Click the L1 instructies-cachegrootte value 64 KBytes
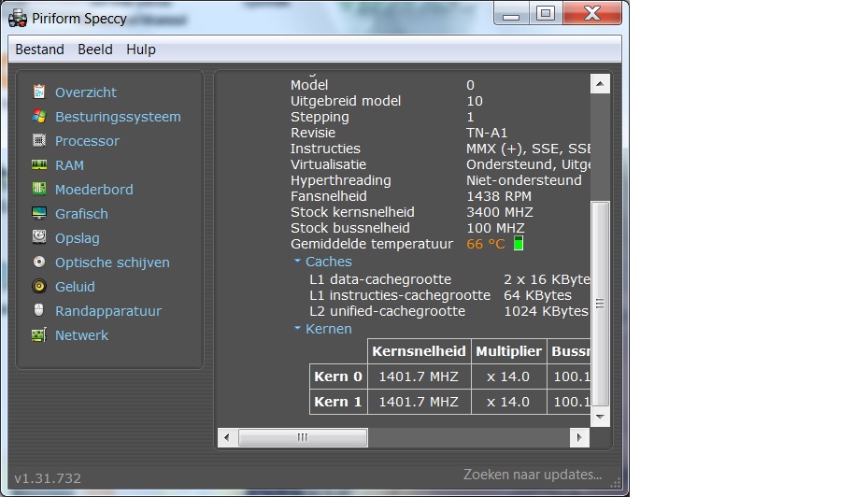The width and height of the screenshot is (868, 497). click(537, 295)
